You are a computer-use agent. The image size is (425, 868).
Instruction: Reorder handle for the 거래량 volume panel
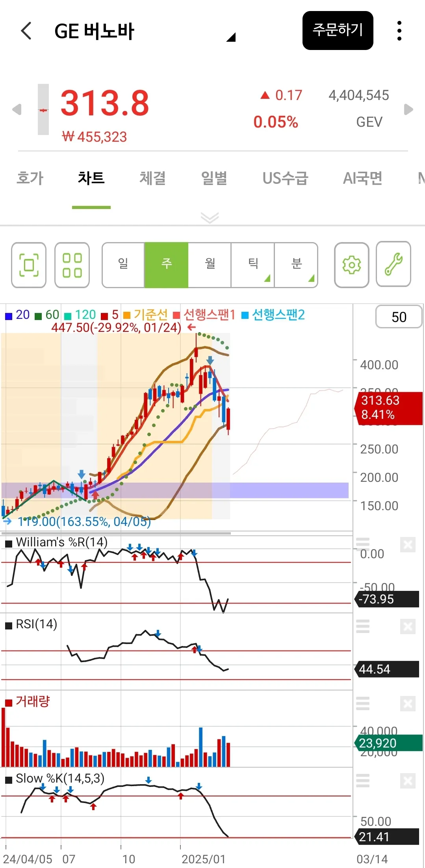click(363, 703)
